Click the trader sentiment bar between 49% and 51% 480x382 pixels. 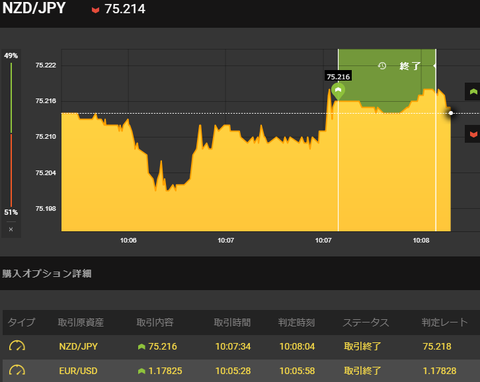(x=11, y=134)
